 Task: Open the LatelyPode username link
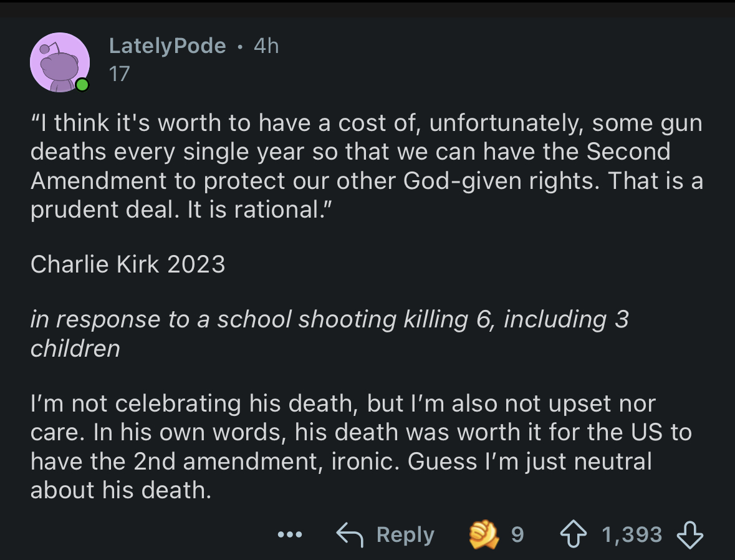[167, 46]
